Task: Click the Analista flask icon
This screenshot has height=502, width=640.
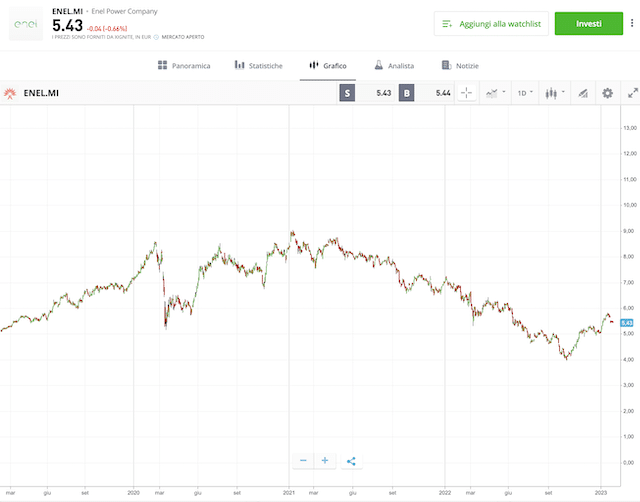Action: [x=379, y=65]
